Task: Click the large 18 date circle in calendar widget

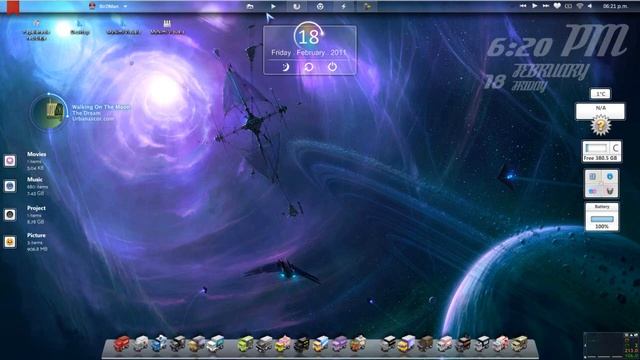Action: 309,37
